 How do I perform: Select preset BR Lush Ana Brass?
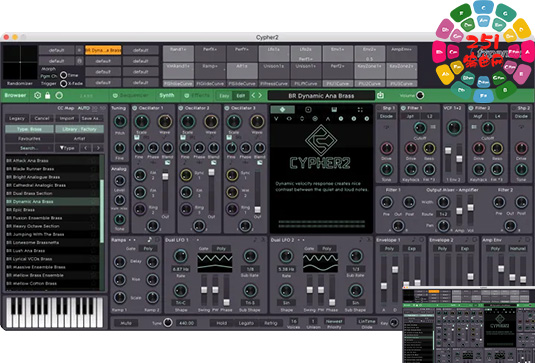click(x=52, y=251)
